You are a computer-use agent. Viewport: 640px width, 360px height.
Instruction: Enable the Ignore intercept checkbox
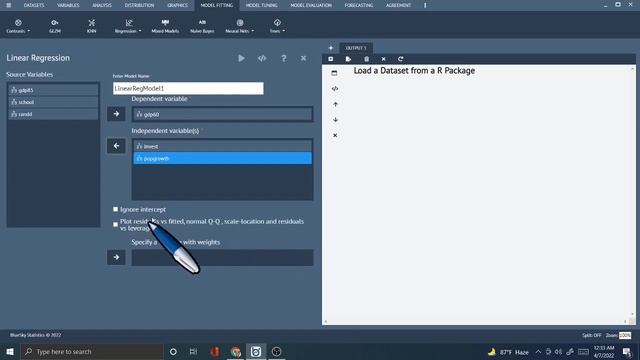tap(116, 209)
